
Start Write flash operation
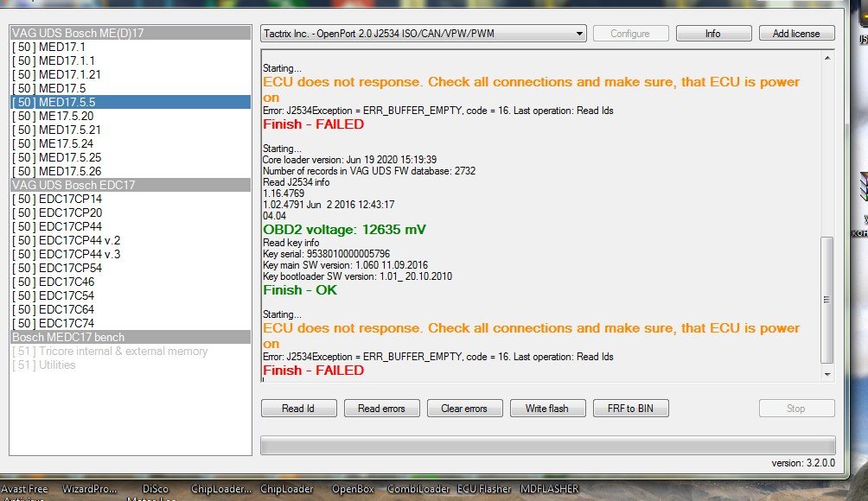[x=546, y=409]
